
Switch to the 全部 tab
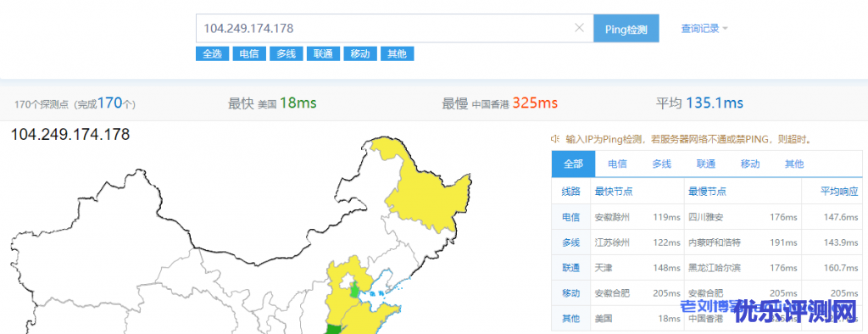[x=574, y=164]
